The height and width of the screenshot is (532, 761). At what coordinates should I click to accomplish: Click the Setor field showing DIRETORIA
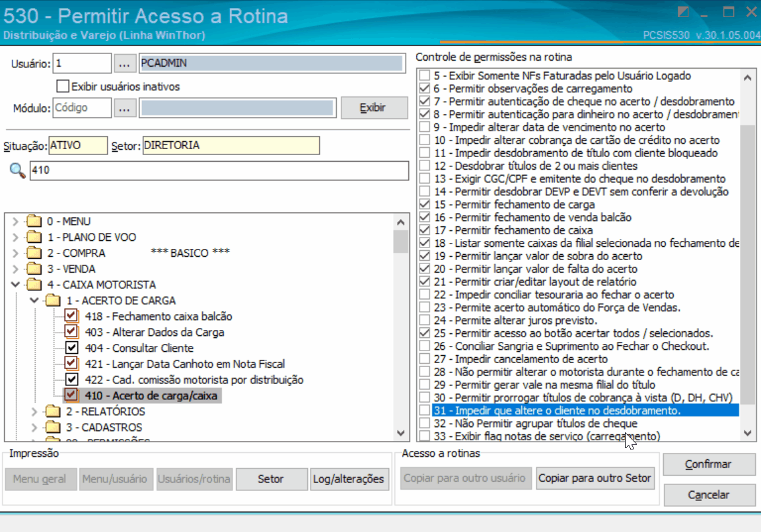point(231,145)
